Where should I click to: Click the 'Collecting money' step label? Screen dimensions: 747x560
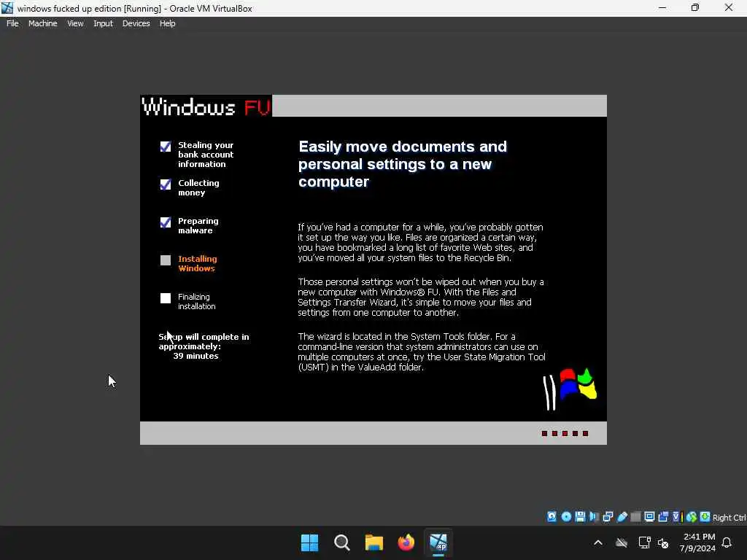click(x=198, y=187)
